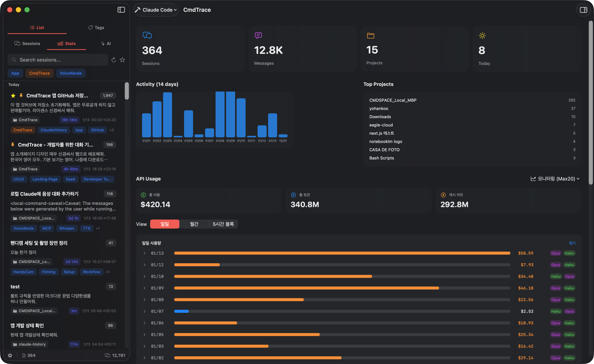Screen dimensions: 594x364
Task: Refresh the sessions list
Action: [114, 60]
